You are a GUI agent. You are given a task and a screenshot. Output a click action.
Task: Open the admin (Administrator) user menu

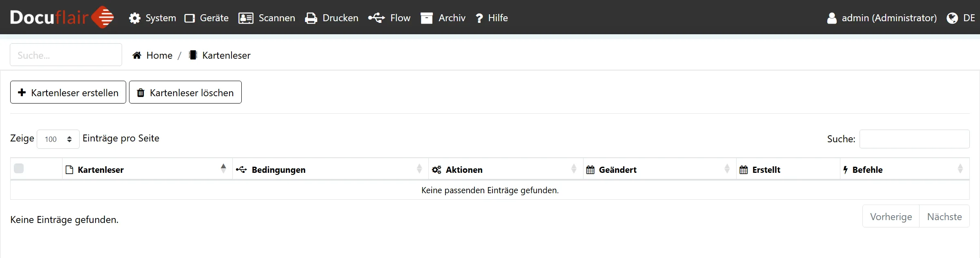pyautogui.click(x=882, y=18)
